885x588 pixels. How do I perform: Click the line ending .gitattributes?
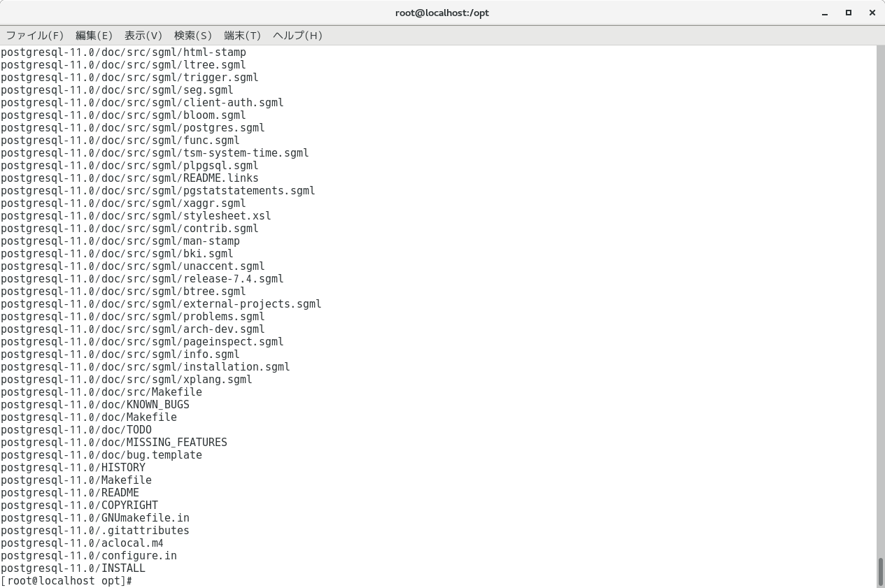[95, 531]
